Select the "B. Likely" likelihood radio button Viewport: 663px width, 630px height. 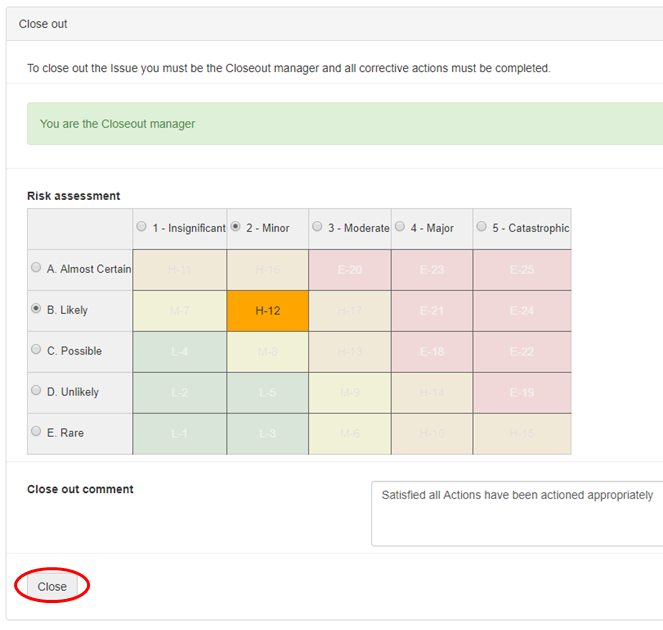37,309
